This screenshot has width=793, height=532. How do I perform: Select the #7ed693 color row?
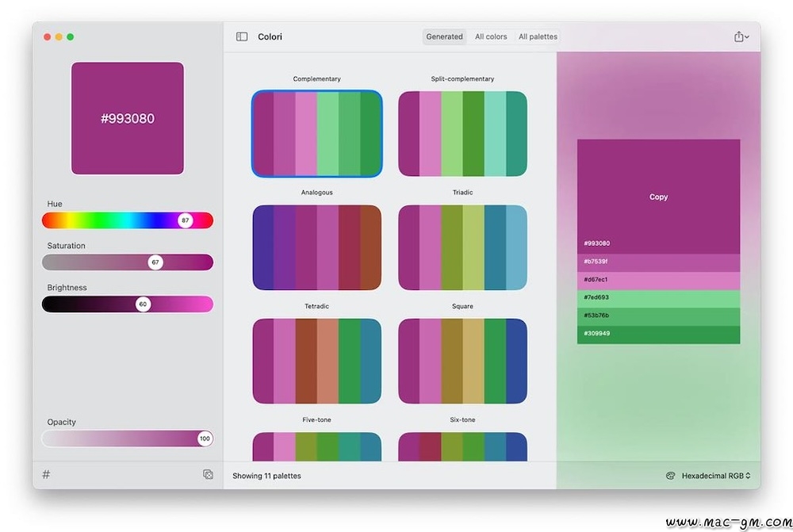click(658, 298)
